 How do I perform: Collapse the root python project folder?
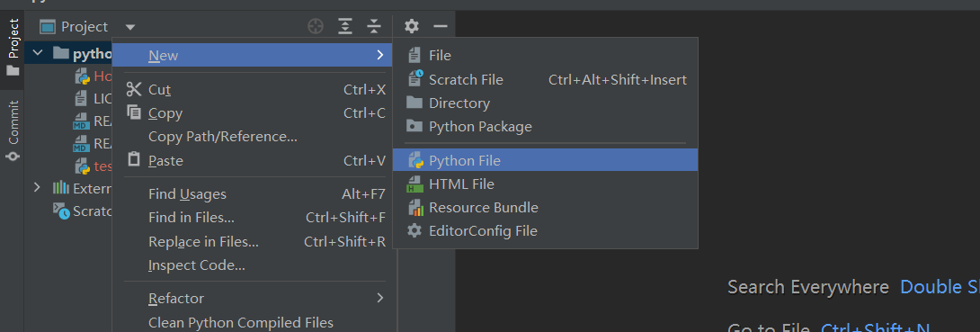pyautogui.click(x=38, y=53)
